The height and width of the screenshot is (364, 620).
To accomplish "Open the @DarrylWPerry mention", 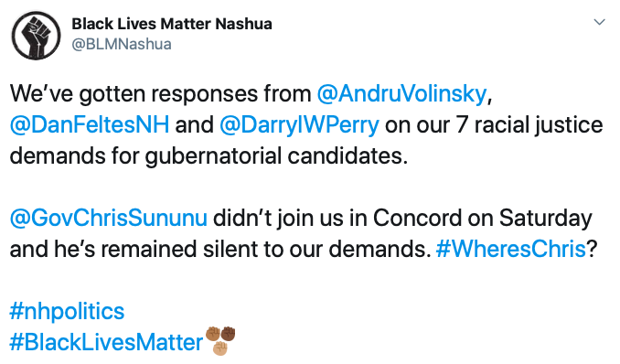I will click(299, 125).
